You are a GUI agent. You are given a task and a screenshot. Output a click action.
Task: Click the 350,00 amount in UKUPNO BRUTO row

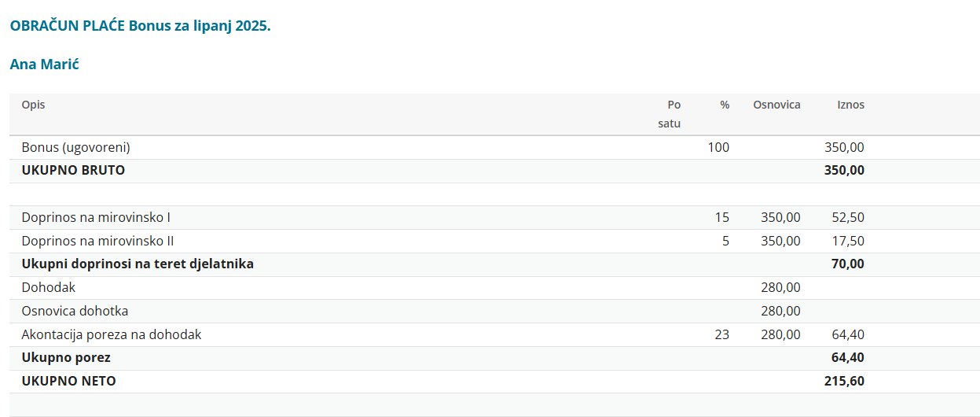[x=844, y=170]
